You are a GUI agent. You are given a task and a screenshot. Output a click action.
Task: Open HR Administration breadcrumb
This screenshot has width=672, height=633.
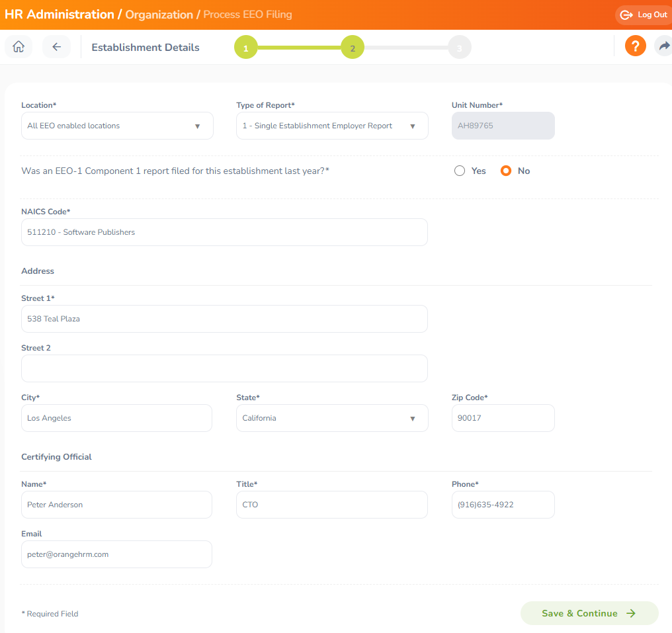60,15
